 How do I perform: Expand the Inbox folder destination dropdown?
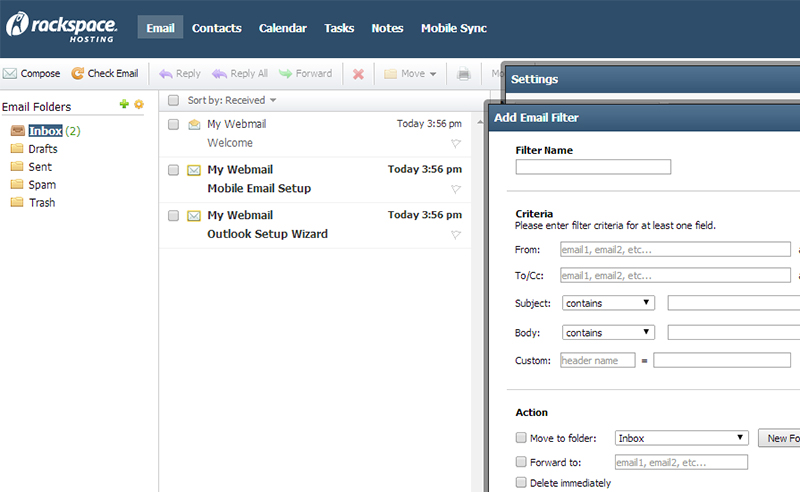pyautogui.click(x=681, y=438)
